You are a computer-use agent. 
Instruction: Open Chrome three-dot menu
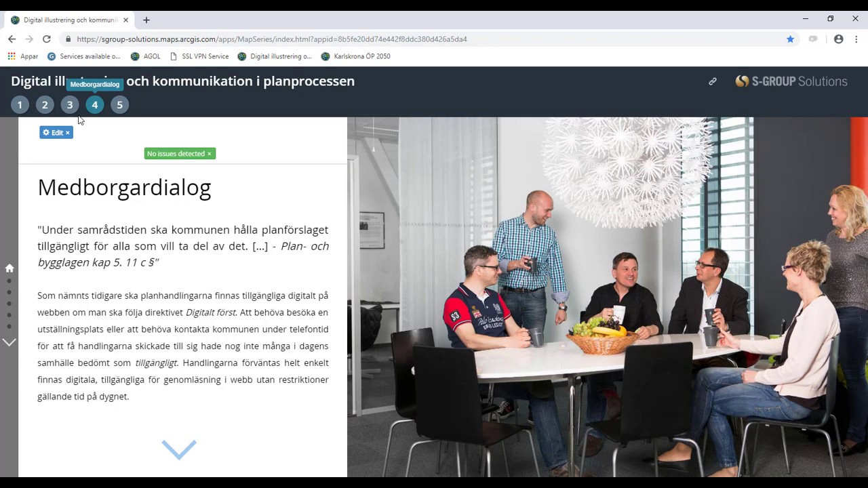click(x=856, y=39)
